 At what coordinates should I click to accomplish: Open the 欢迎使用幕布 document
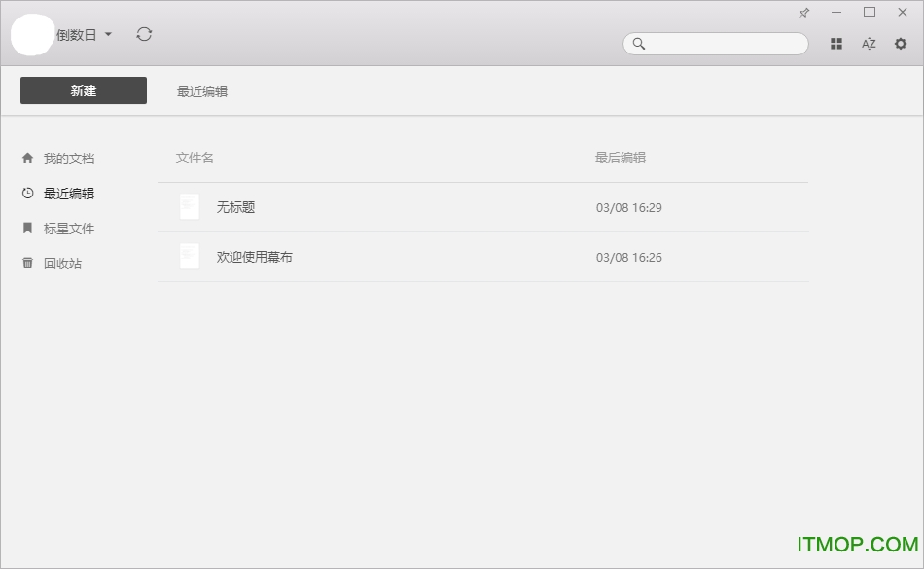point(254,257)
